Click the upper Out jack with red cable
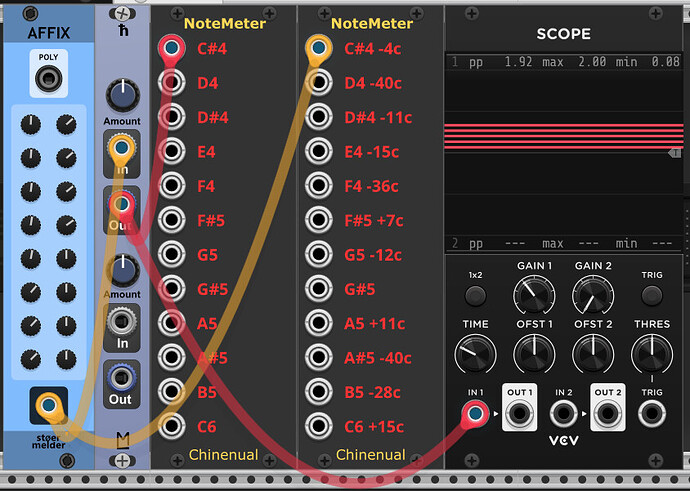The height and width of the screenshot is (491, 690). [x=121, y=204]
